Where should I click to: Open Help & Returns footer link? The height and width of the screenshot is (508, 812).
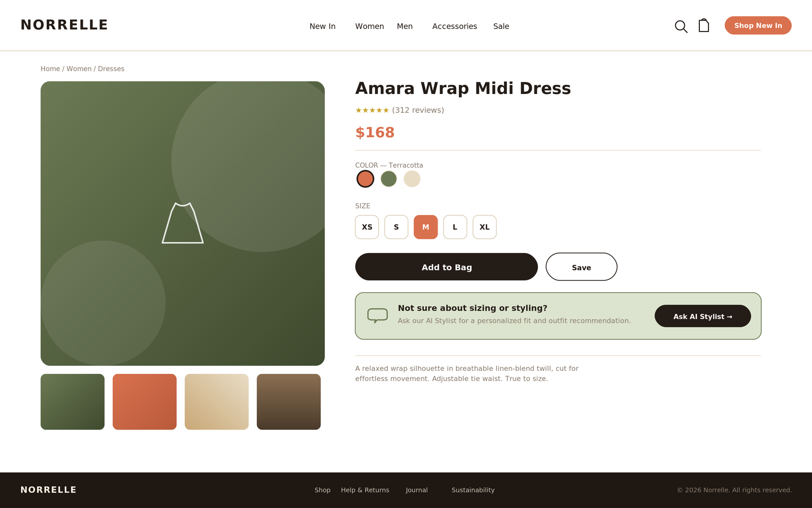pos(365,490)
